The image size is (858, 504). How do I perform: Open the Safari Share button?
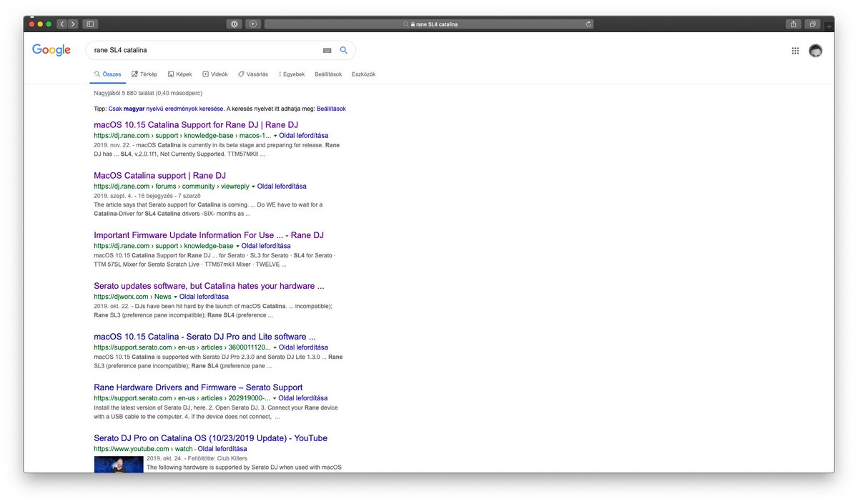tap(794, 24)
